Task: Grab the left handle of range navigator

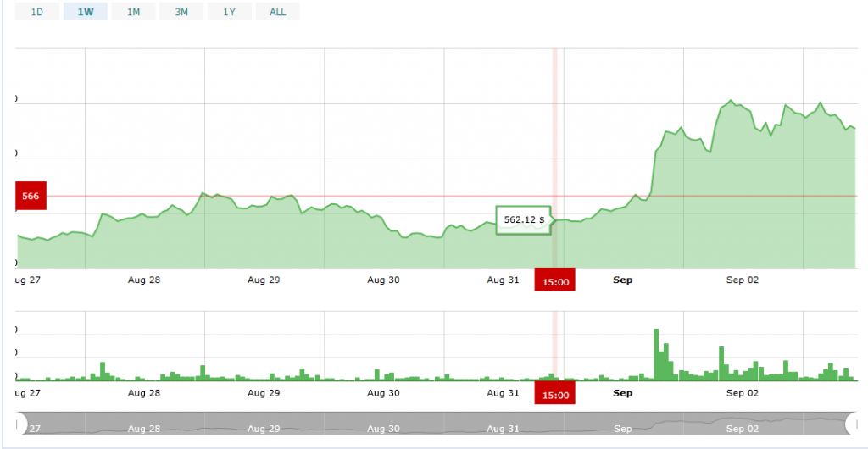Action: tap(21, 424)
